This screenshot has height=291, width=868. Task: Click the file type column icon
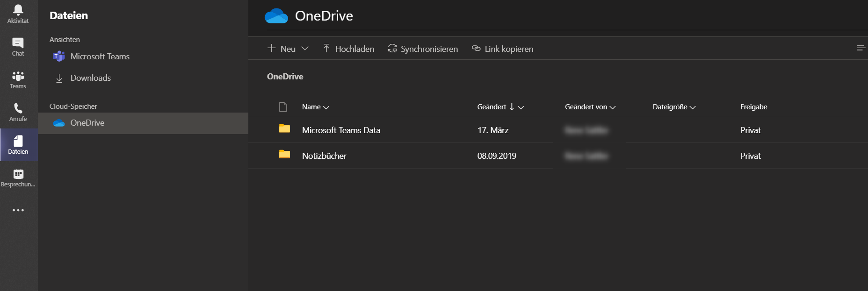coord(283,107)
